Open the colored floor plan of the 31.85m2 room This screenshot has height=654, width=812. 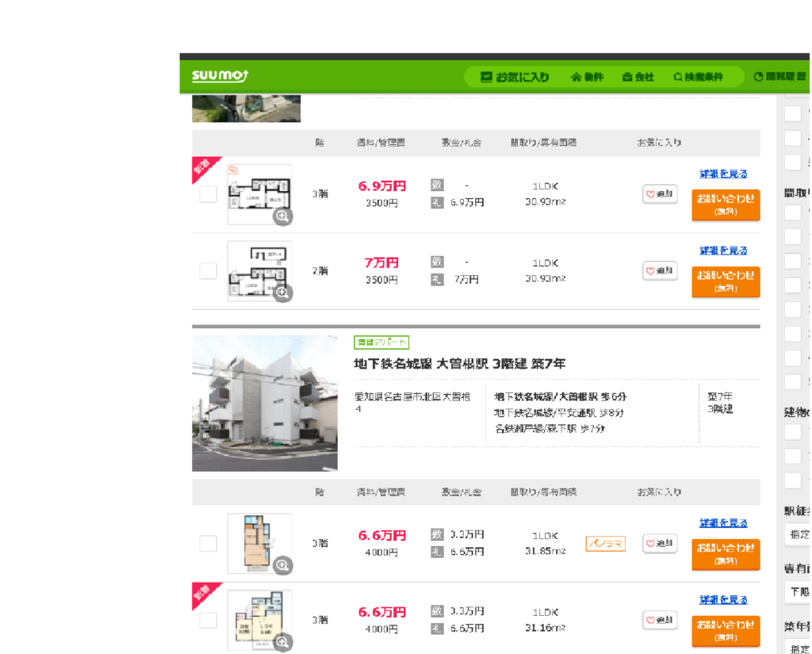pos(259,543)
